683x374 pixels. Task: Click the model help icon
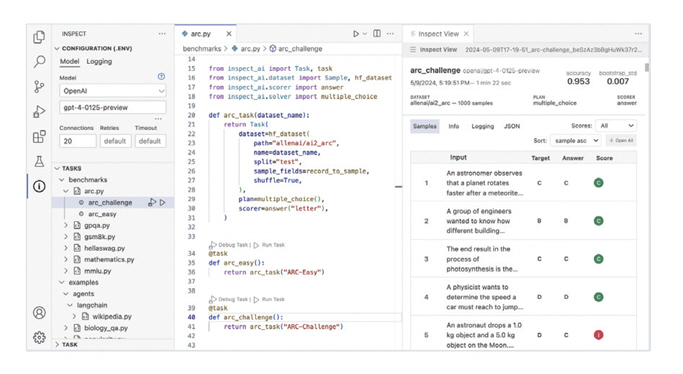tap(161, 77)
